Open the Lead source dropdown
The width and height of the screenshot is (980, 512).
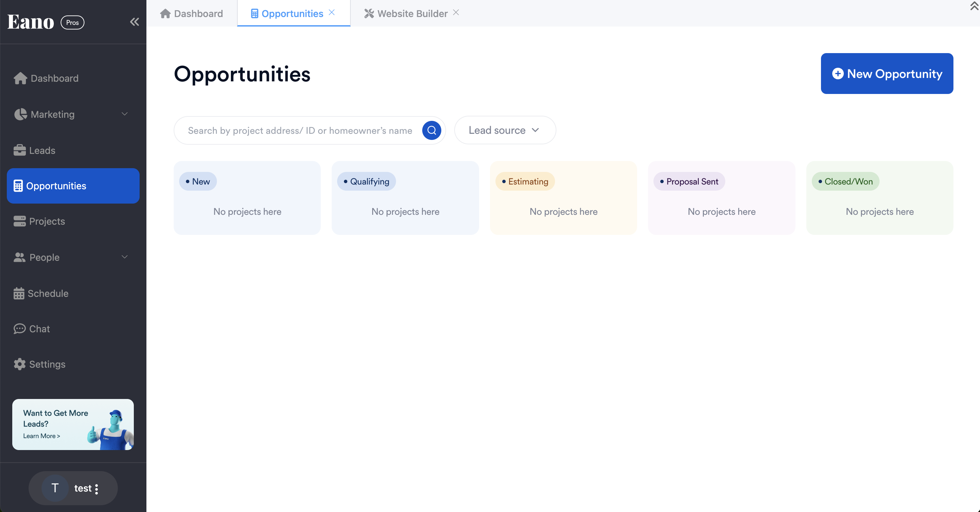click(504, 130)
